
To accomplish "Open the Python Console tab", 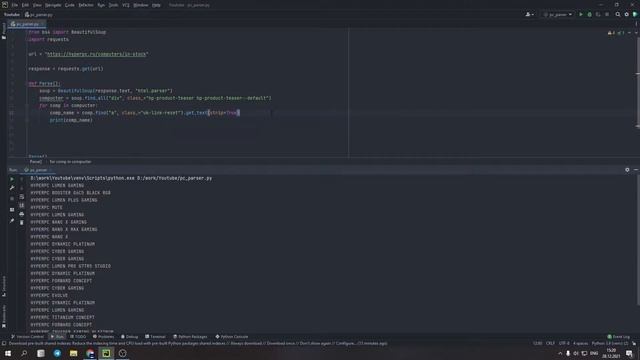I will click(232, 337).
